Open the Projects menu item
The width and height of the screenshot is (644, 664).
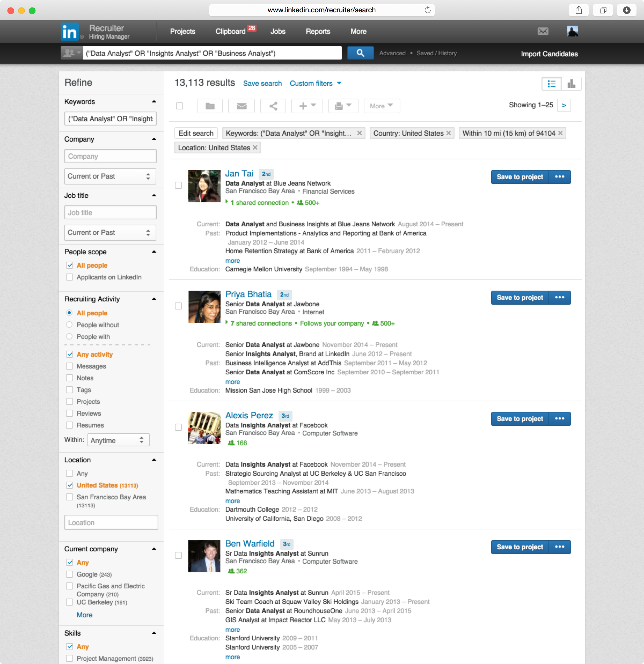(x=182, y=31)
